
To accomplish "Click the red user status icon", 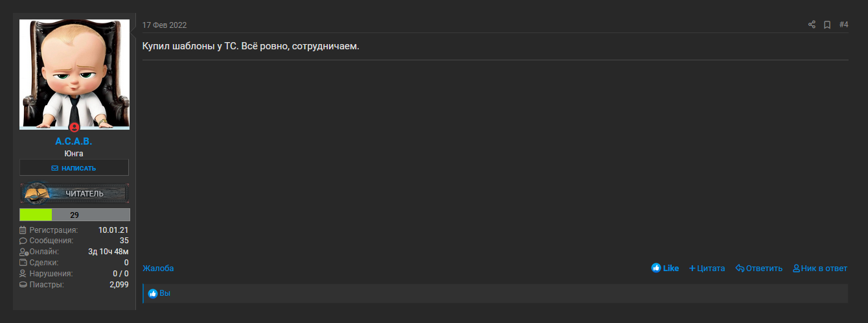I will point(74,127).
